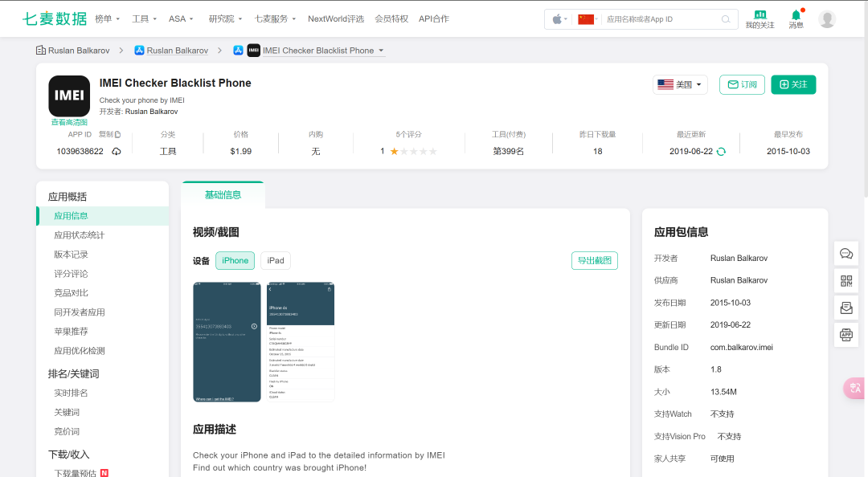The width and height of the screenshot is (868, 477).
Task: Open the QR code floating icon
Action: pyautogui.click(x=846, y=280)
